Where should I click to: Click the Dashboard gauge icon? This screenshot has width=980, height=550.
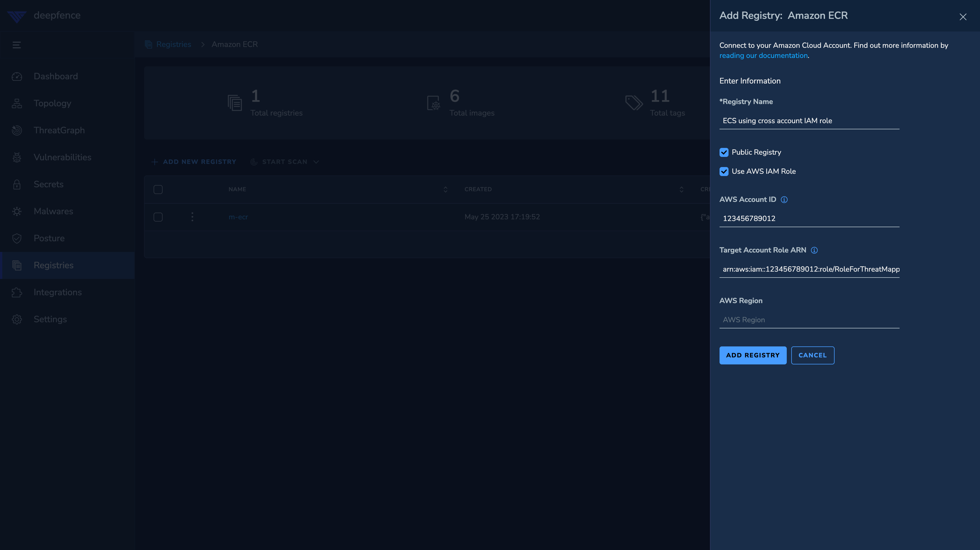17,76
